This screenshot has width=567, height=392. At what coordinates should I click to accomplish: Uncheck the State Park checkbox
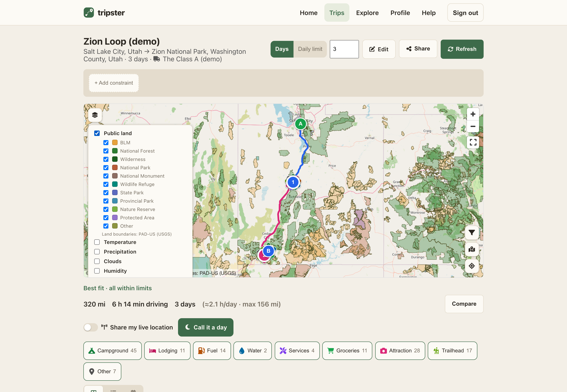click(x=106, y=193)
